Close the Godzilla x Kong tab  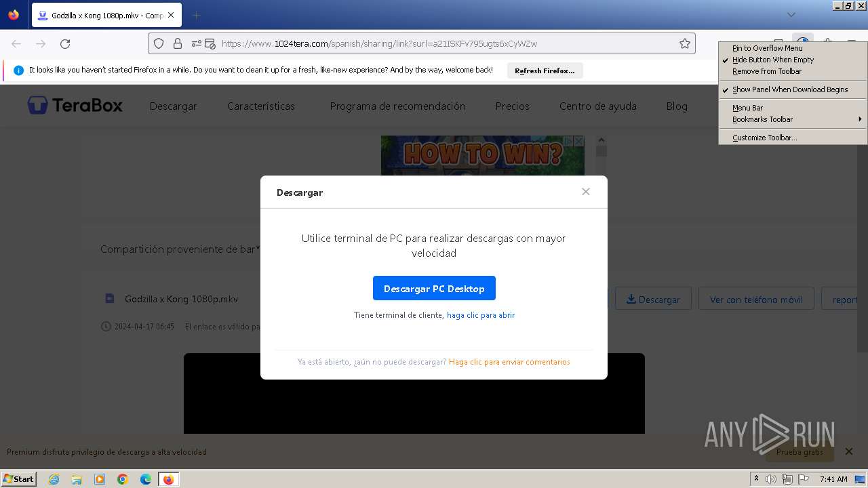pos(170,15)
